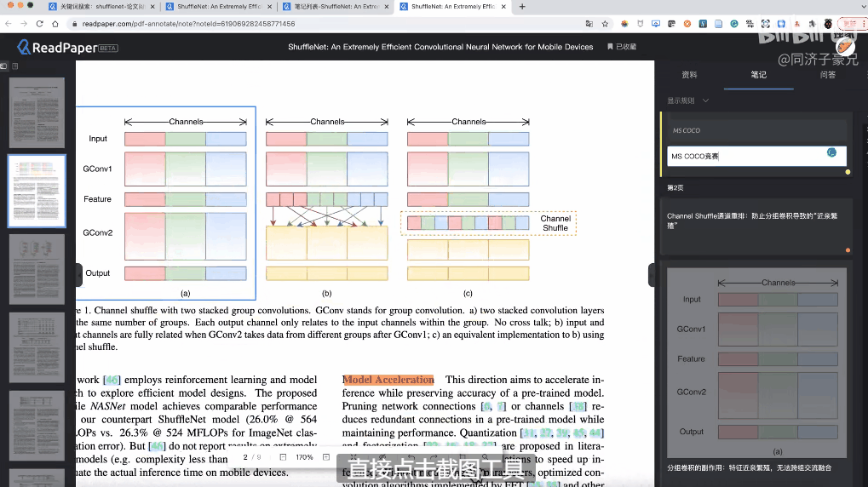Image resolution: width=868 pixels, height=487 pixels.
Task: Click browser translate page icon
Action: [x=589, y=24]
